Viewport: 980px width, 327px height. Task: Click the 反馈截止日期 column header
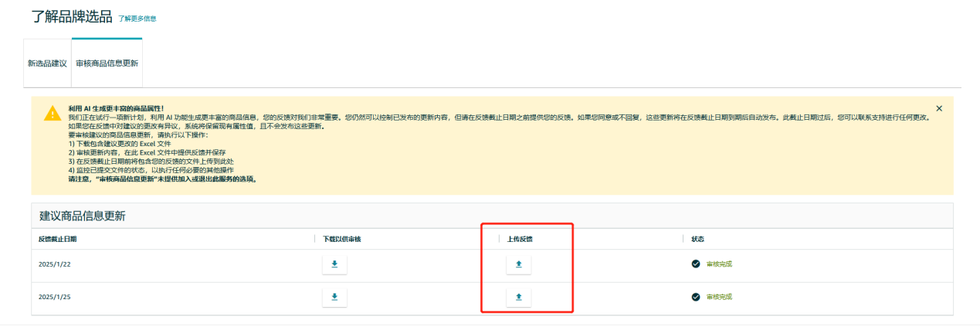[x=58, y=239]
